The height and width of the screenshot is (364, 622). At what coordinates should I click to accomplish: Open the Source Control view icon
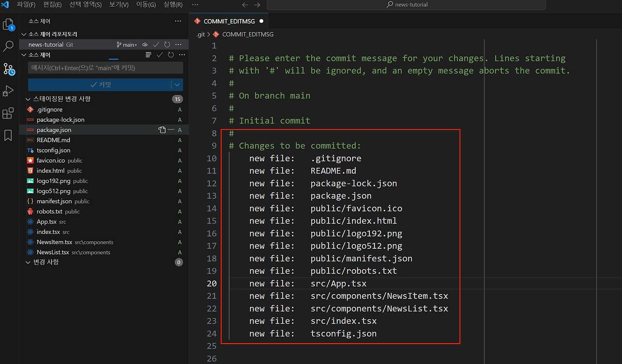(x=9, y=69)
